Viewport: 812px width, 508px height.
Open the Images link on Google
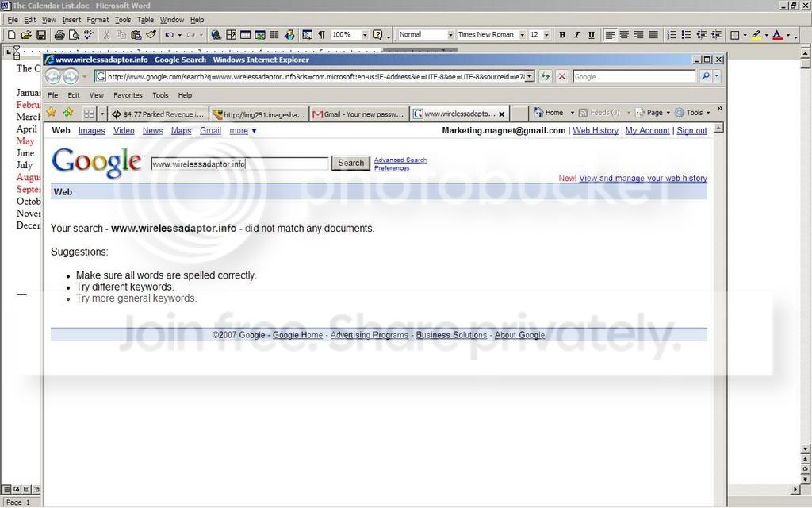(x=92, y=131)
